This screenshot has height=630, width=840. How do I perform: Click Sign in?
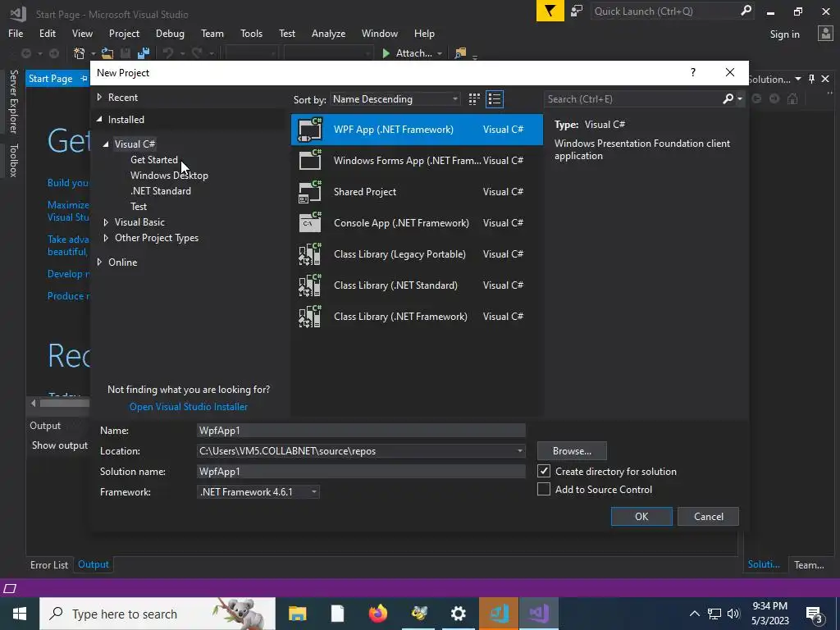click(784, 34)
